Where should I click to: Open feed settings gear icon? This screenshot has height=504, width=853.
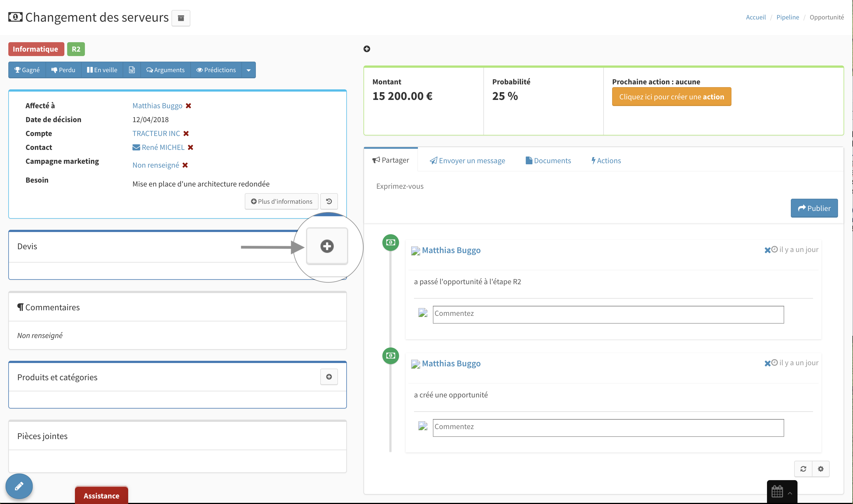tap(821, 469)
